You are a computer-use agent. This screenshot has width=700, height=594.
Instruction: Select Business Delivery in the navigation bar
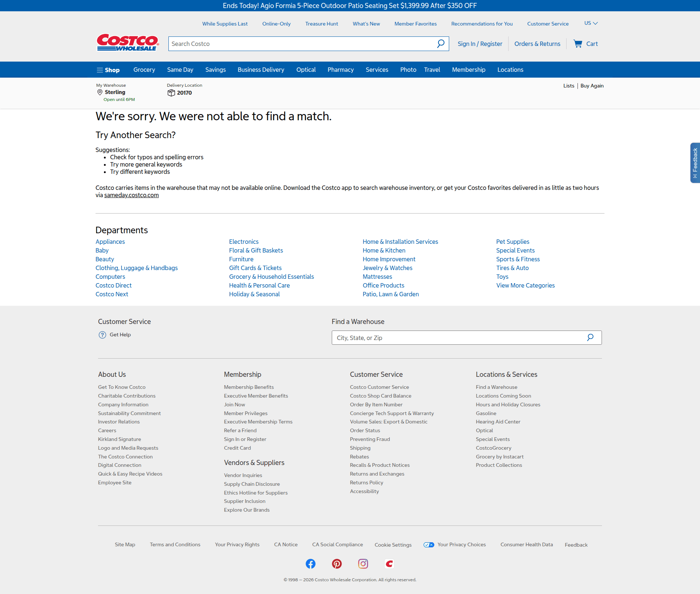coord(261,70)
